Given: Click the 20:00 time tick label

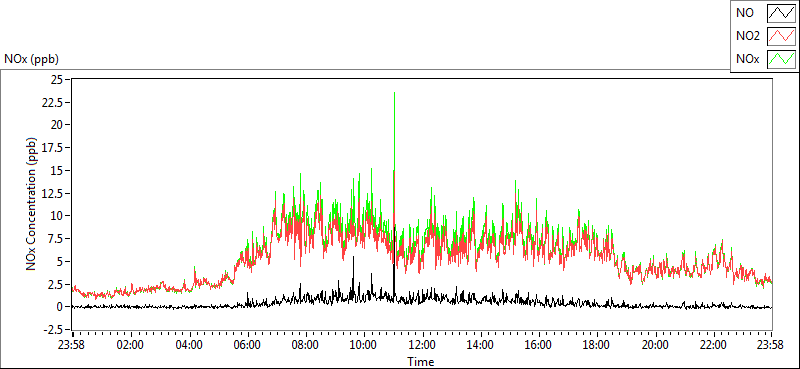Looking at the screenshot, I should pos(655,344).
